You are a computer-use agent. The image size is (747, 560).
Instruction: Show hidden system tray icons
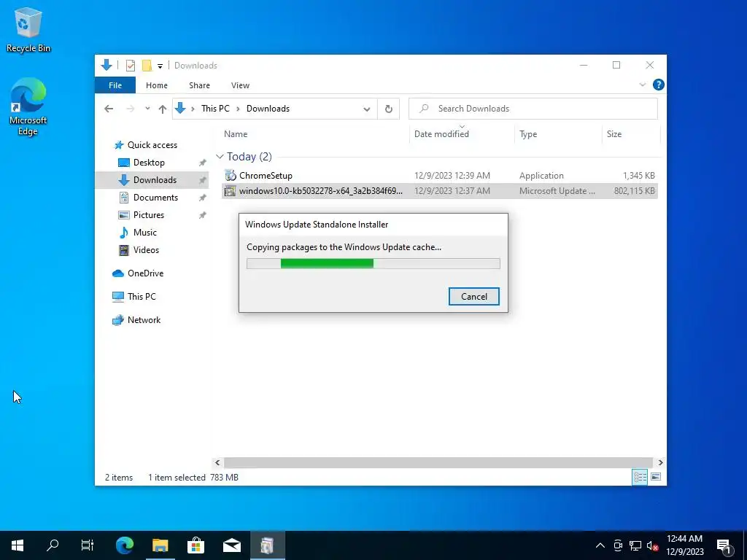click(600, 545)
